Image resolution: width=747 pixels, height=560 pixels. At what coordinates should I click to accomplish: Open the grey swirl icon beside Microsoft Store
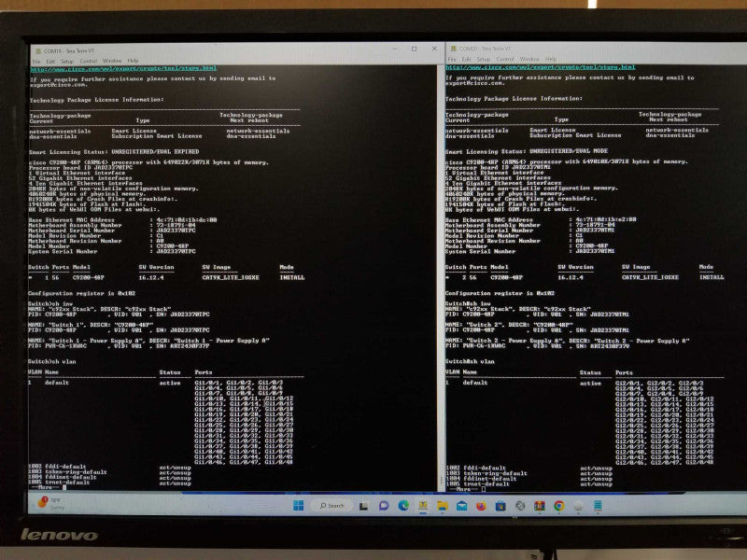[520, 506]
